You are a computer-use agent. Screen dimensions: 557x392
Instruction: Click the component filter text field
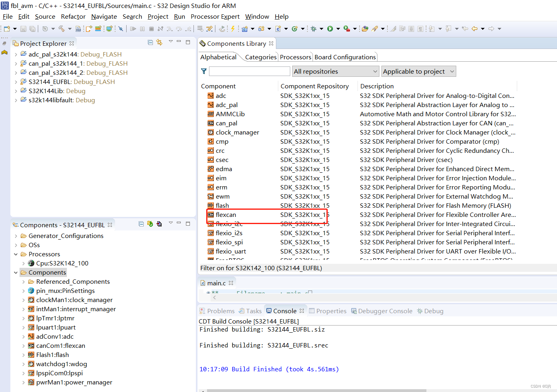tap(250, 71)
